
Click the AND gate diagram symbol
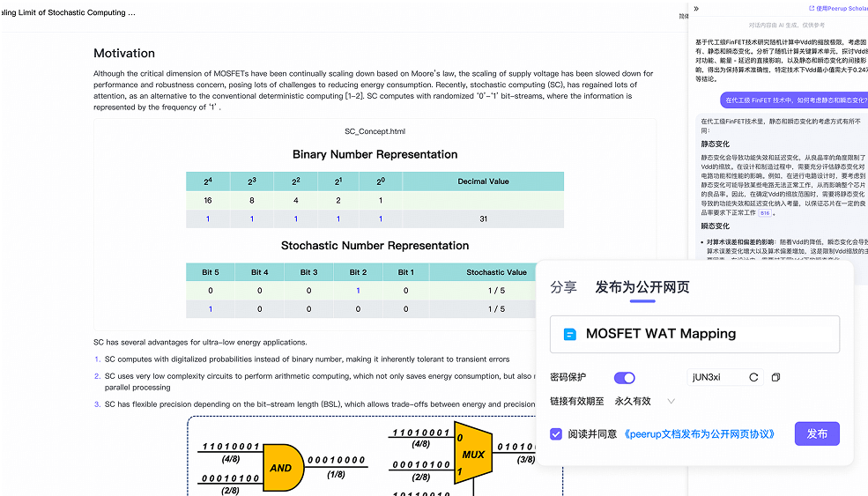click(282, 468)
